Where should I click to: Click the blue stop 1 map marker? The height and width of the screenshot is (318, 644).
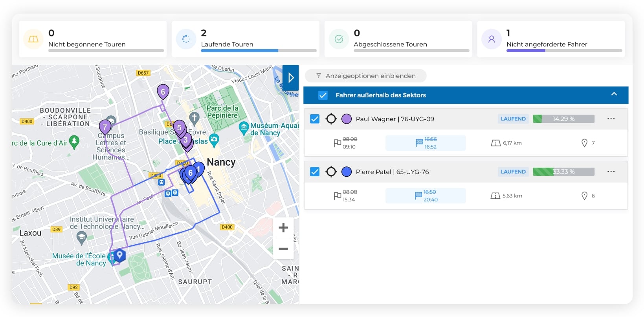click(x=199, y=169)
